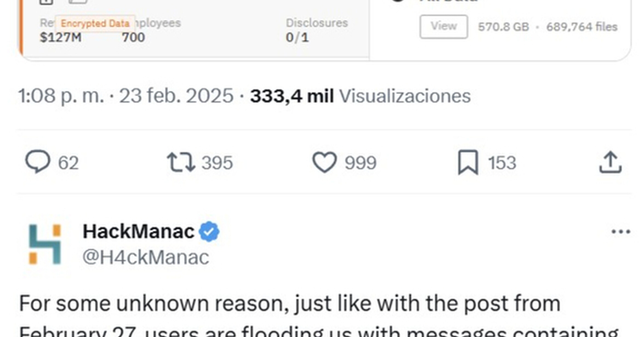Open the three-dot more options menu

[621, 232]
